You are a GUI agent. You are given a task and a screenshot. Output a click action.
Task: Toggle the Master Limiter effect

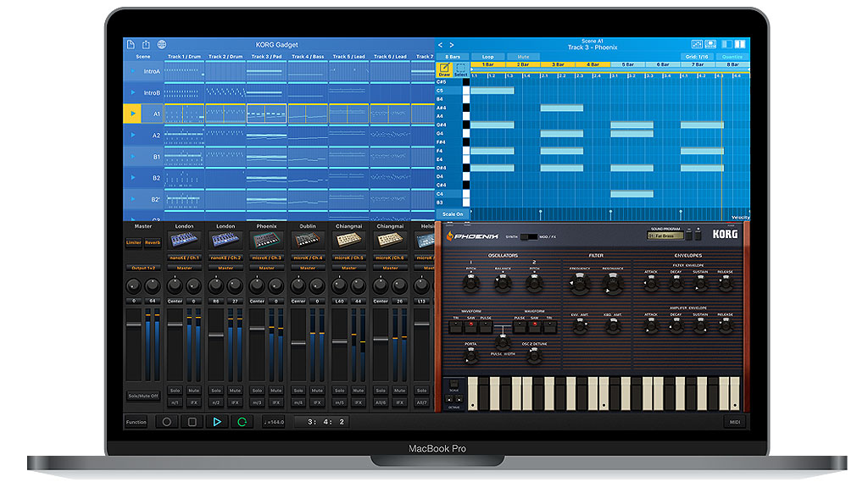[133, 242]
